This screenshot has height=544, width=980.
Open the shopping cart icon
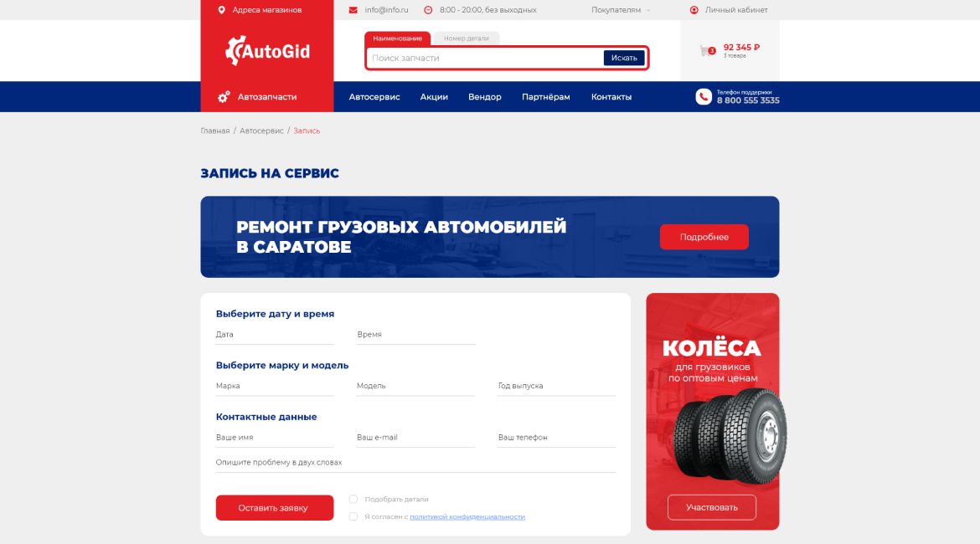coord(706,51)
